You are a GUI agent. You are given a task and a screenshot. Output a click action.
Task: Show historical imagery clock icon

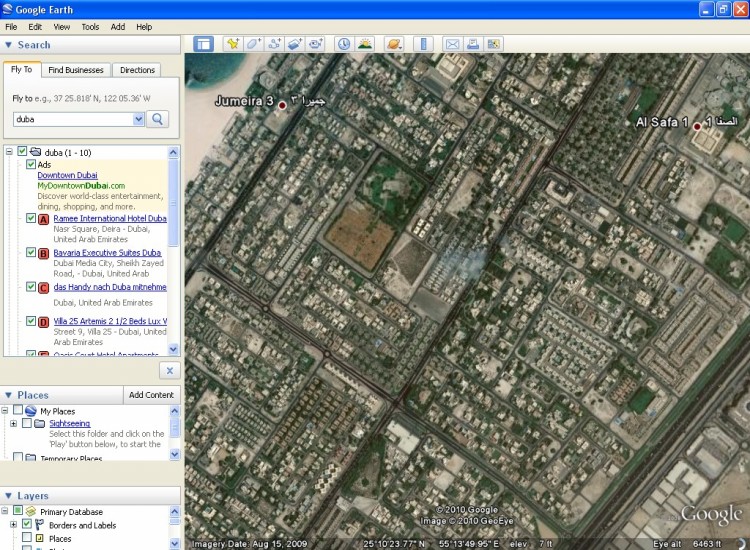pyautogui.click(x=344, y=44)
